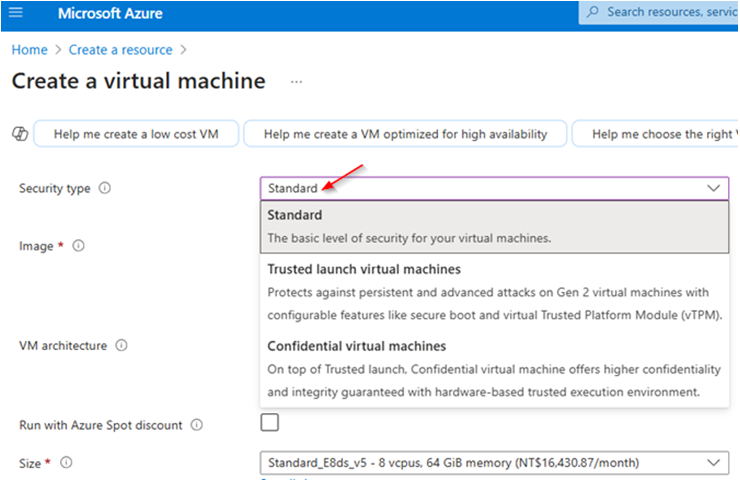Open the hamburger portal menu
The width and height of the screenshot is (740, 480).
(16, 12)
